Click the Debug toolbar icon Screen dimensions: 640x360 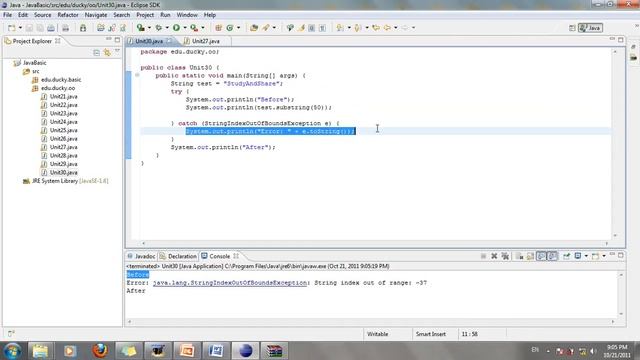pyautogui.click(x=158, y=28)
